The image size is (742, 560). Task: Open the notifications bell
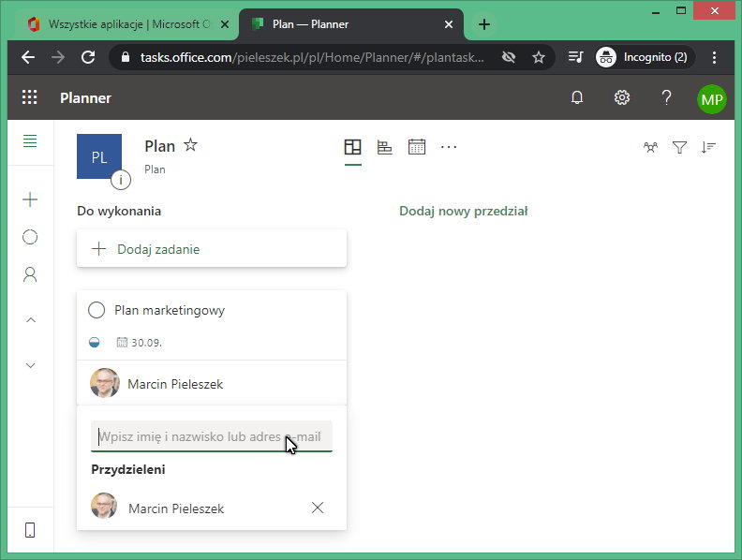tap(577, 97)
